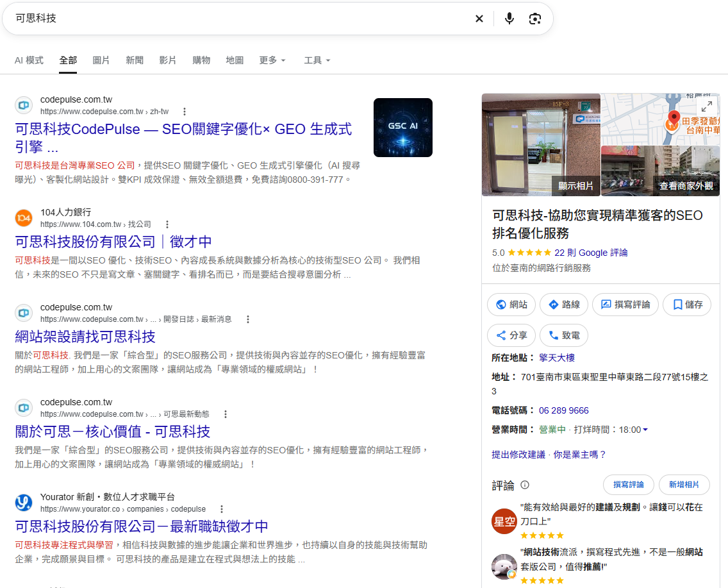Click the 104人力銀行 orange favicon
This screenshot has height=588, width=728.
coord(24,218)
